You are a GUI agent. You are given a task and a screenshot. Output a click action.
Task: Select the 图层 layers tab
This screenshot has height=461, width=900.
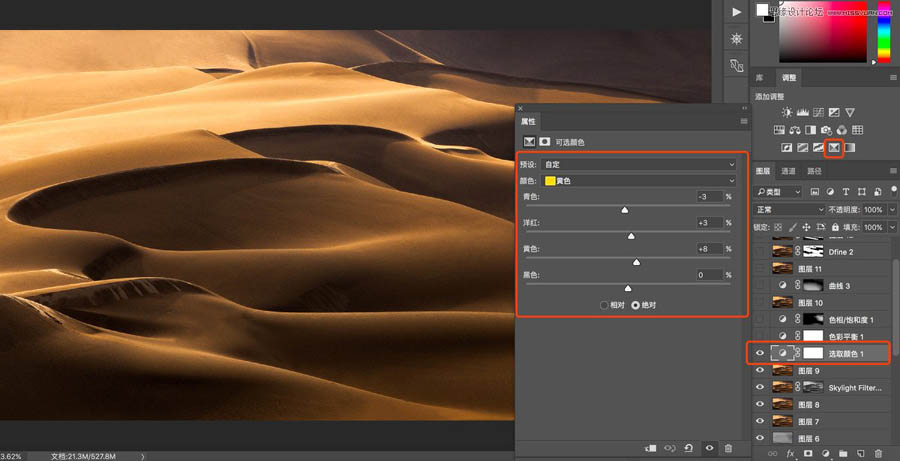point(763,171)
